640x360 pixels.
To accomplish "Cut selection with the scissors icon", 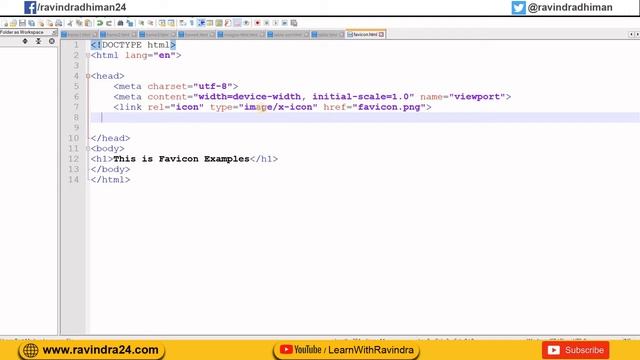I will click(70, 23).
